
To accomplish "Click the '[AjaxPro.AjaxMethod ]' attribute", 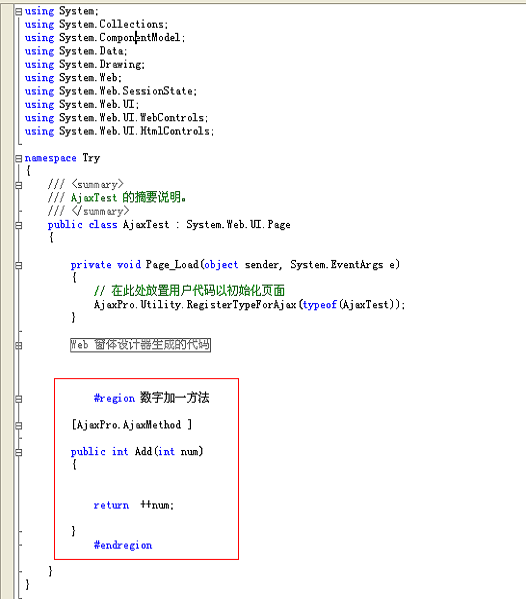I will [132, 425].
